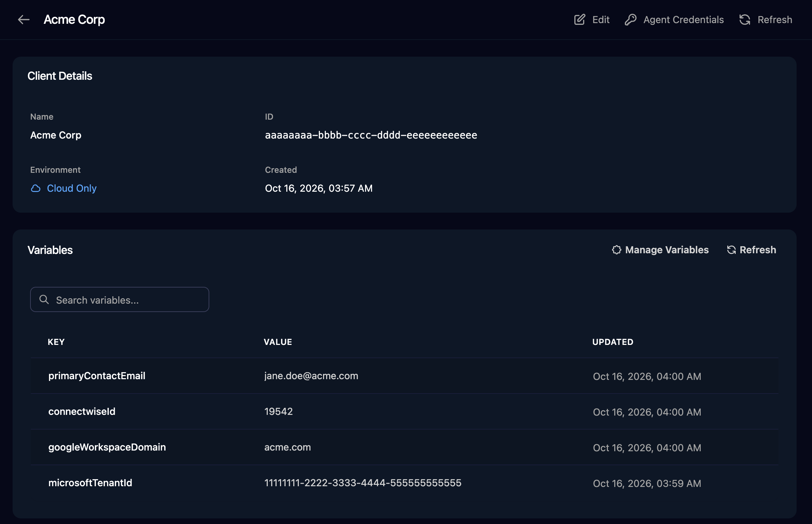Click the top header Refresh arrows icon
Screen dimensions: 812x524
point(745,20)
